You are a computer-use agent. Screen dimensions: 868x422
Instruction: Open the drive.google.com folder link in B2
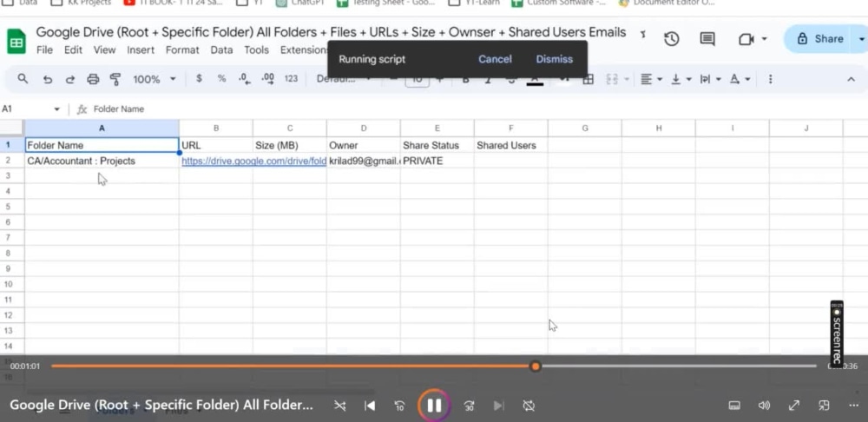point(253,162)
